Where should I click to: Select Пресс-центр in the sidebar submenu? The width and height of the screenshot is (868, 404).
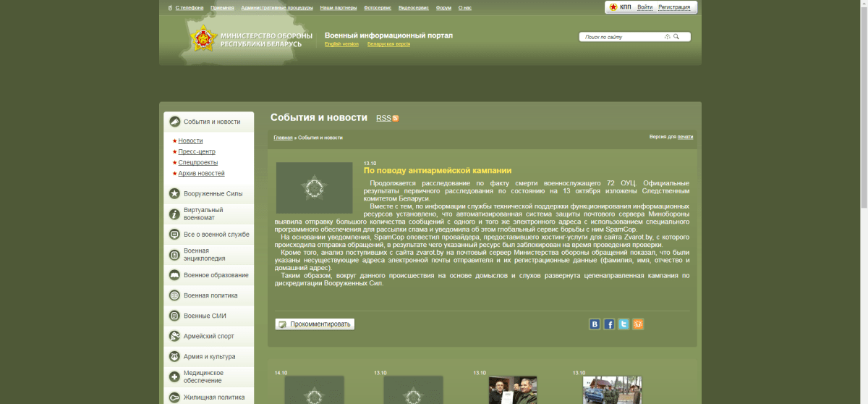point(197,152)
